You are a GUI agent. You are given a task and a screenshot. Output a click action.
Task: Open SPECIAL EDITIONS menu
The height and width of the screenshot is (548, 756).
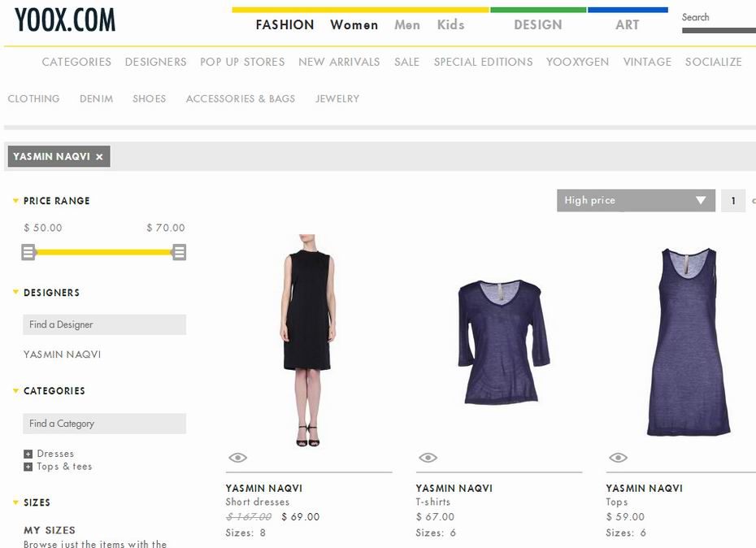[x=483, y=62]
